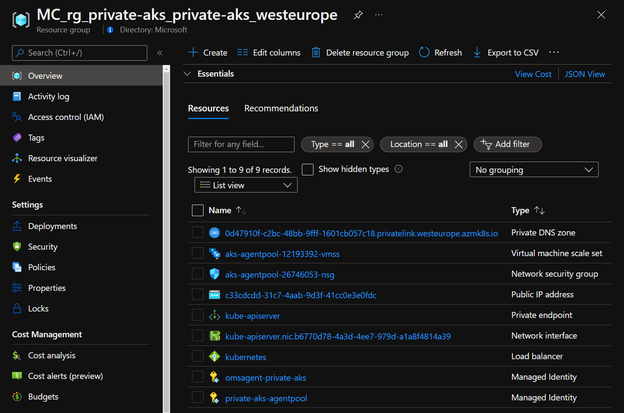Check the Public IP address row checkbox
Screen dimensions: 624x413
[198, 295]
